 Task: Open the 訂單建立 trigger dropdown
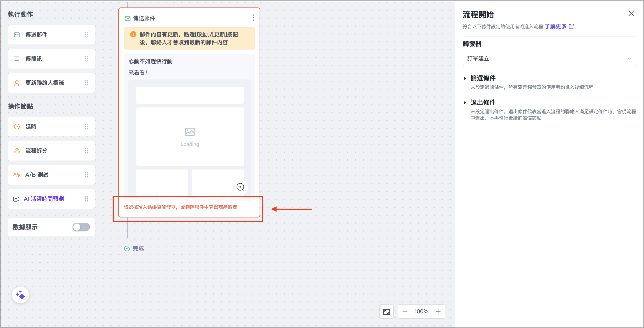(x=549, y=59)
